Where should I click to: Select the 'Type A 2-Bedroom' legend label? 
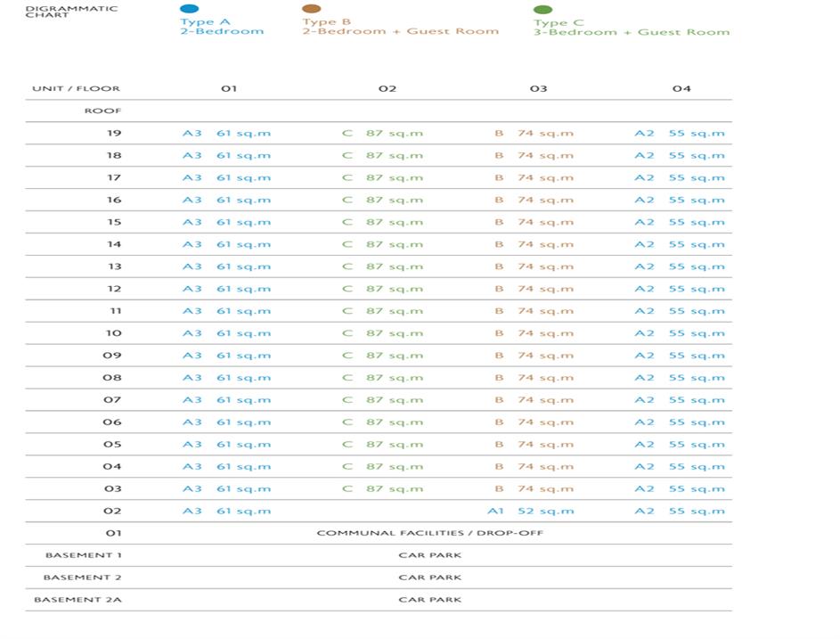point(222,27)
